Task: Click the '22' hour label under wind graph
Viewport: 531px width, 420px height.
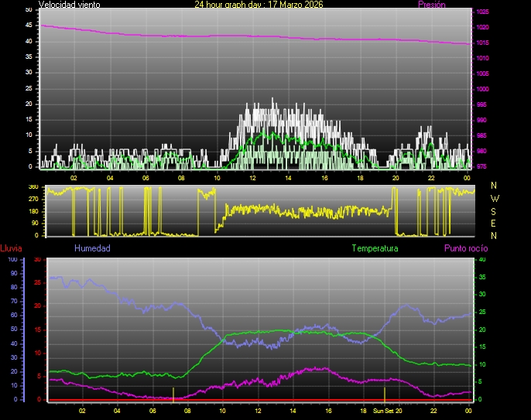Action: click(x=431, y=178)
